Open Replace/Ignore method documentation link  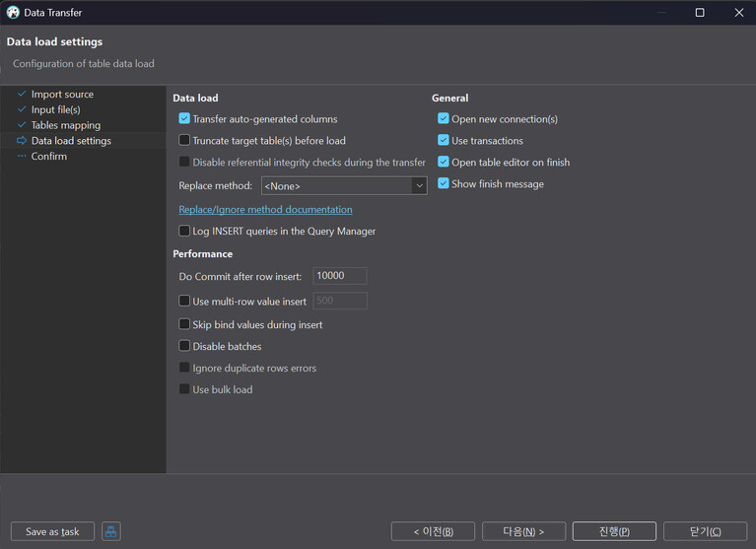pos(265,209)
